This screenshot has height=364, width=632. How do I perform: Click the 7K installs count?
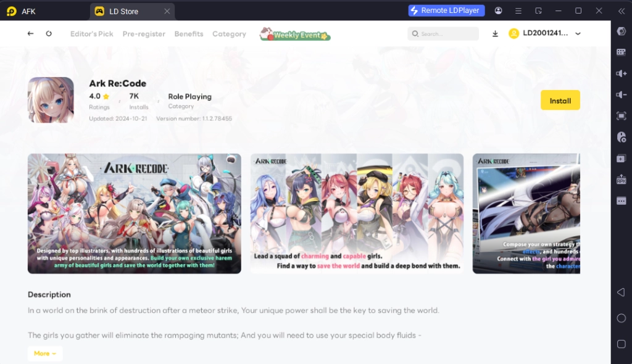[134, 96]
